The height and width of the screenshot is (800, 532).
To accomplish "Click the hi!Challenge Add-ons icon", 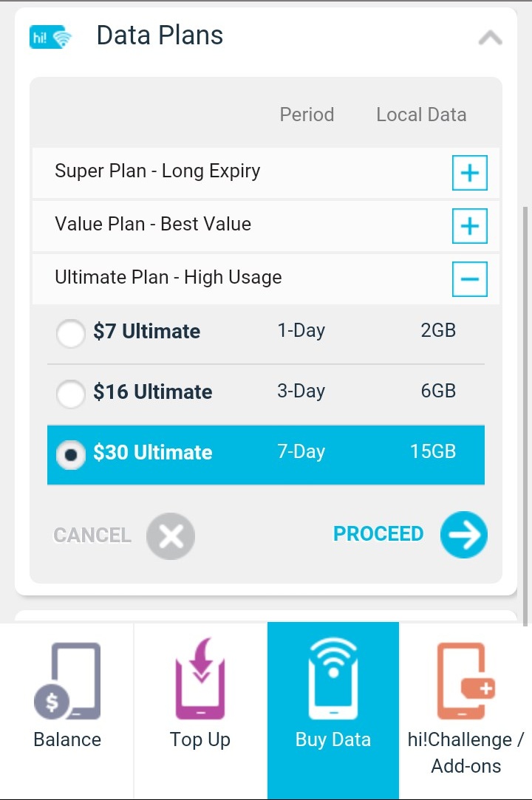I will coord(465,680).
